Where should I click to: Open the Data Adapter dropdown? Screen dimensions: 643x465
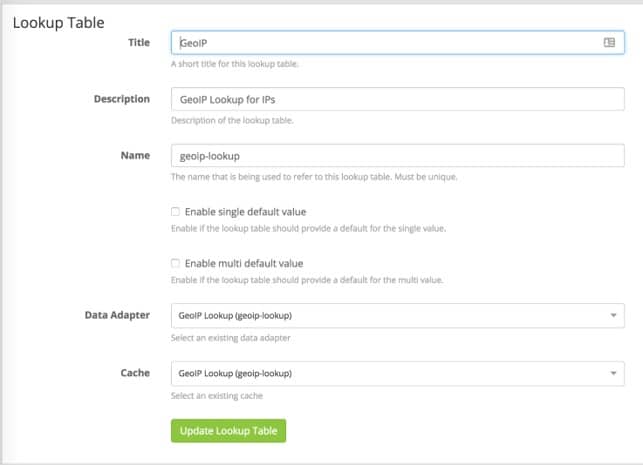390,316
